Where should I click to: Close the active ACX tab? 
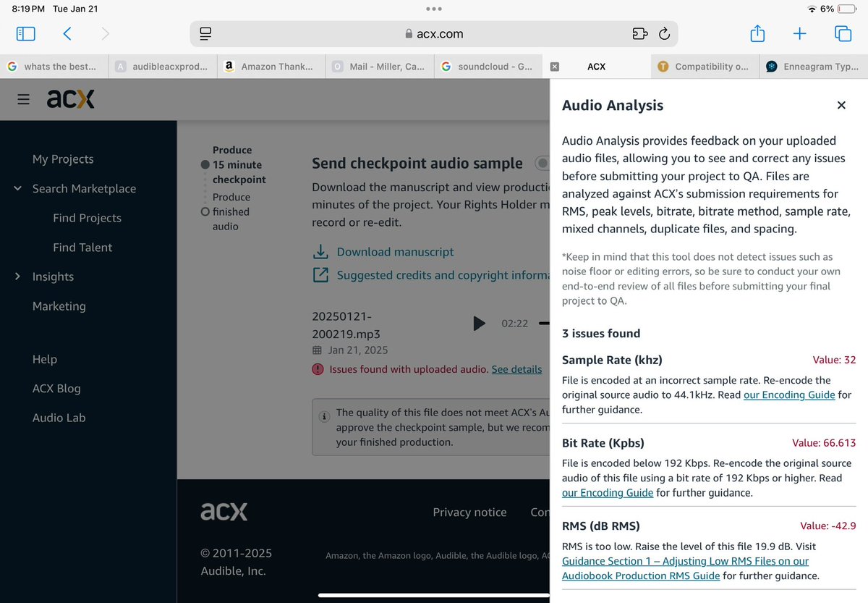(555, 66)
